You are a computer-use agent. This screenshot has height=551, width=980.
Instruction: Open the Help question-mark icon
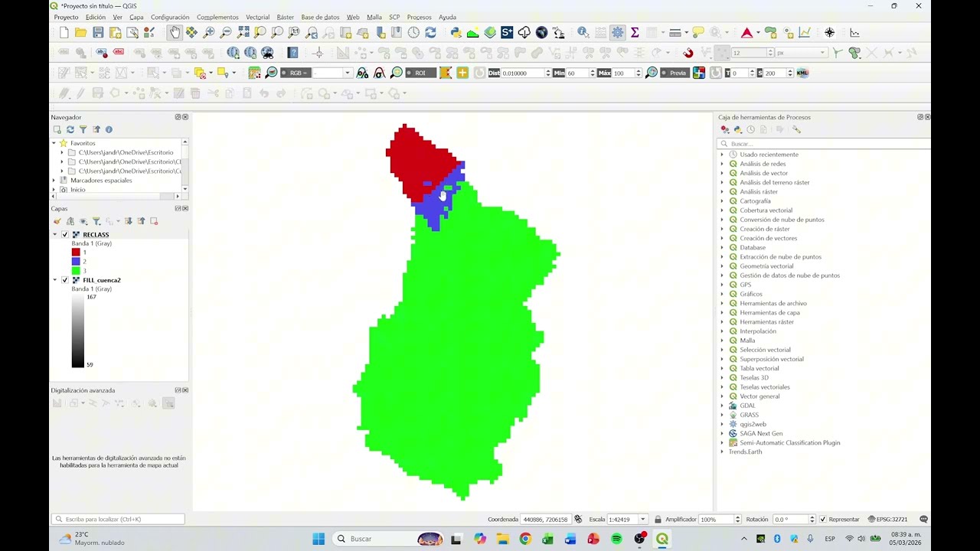292,52
